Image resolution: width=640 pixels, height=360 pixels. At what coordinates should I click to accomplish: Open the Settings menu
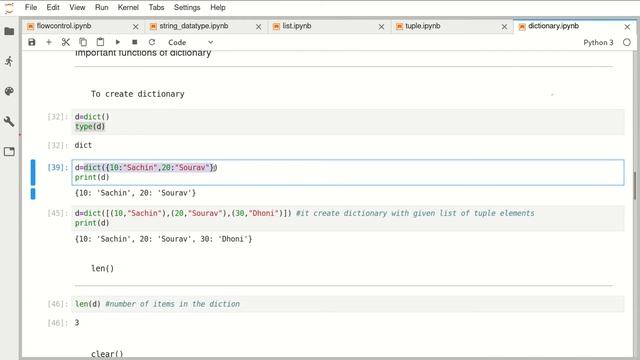pyautogui.click(x=187, y=7)
